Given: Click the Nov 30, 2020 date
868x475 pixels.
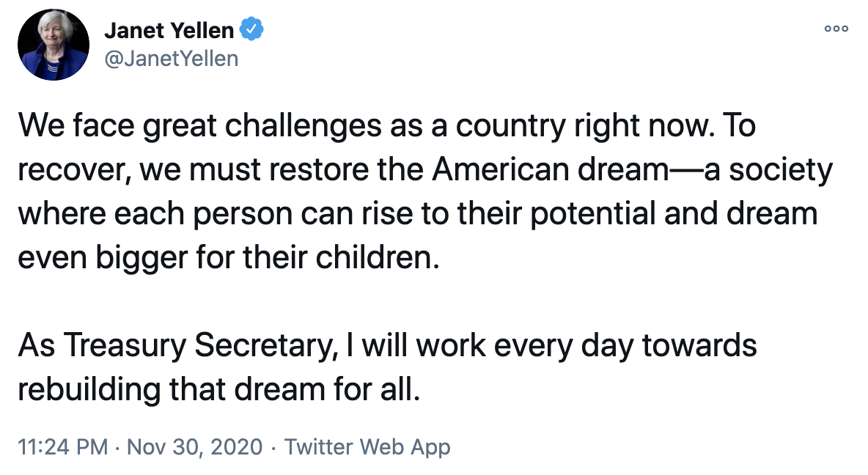Looking at the screenshot, I should 194,446.
